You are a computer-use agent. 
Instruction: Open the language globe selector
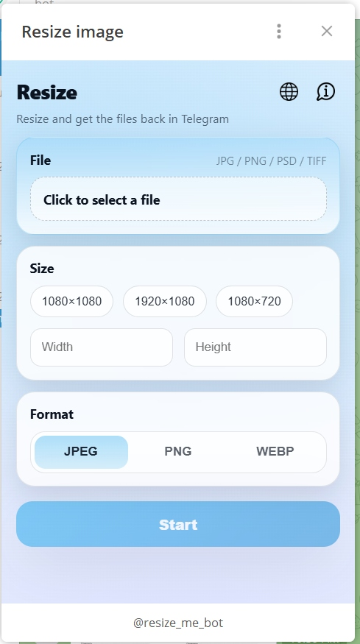pyautogui.click(x=289, y=91)
